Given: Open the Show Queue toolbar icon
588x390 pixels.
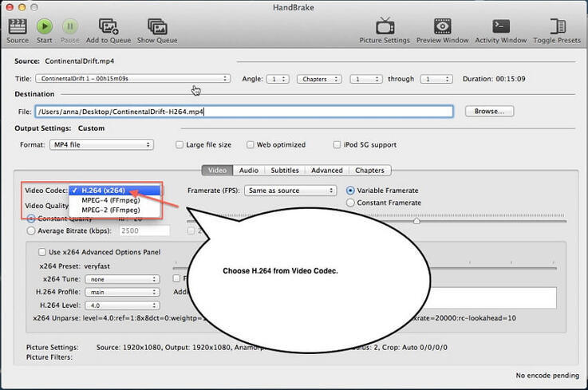Looking at the screenshot, I should pos(157,26).
